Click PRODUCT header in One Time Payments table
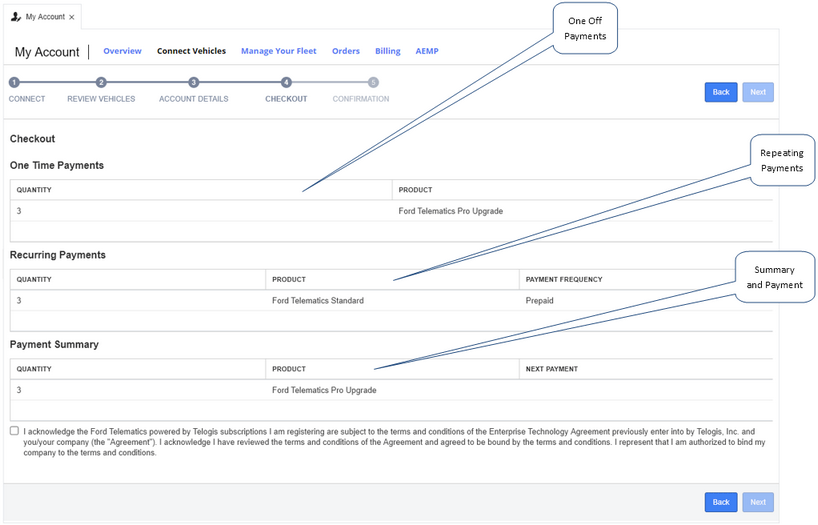The width and height of the screenshot is (818, 525). (415, 190)
